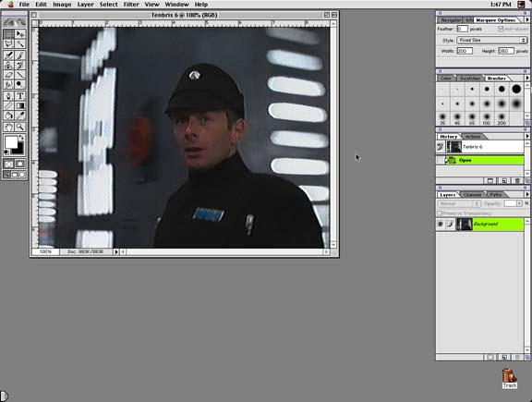Open History palette menu arrow
The width and height of the screenshot is (532, 402).
pos(527,136)
